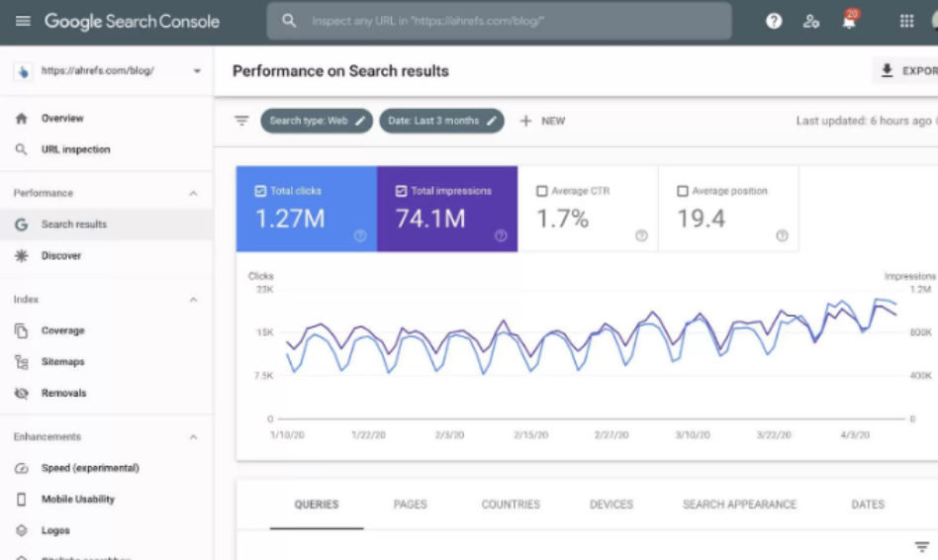
Task: Switch to the Dates tab
Action: [868, 505]
